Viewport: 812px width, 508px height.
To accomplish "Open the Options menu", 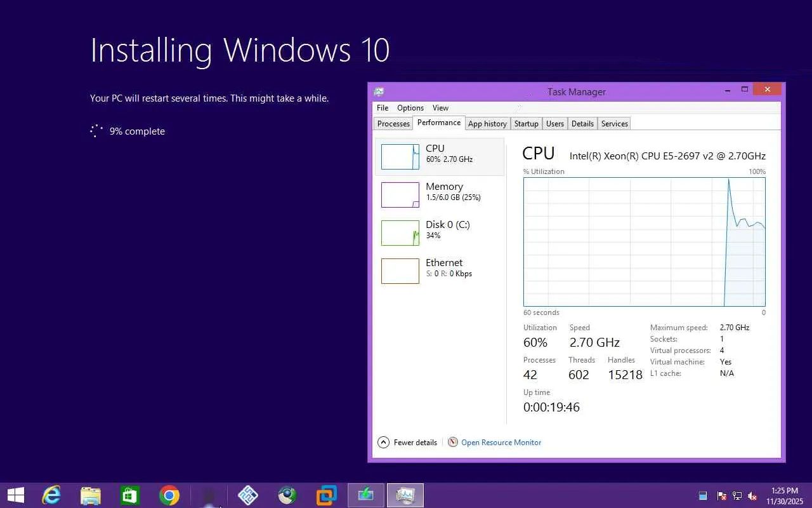I will [410, 108].
